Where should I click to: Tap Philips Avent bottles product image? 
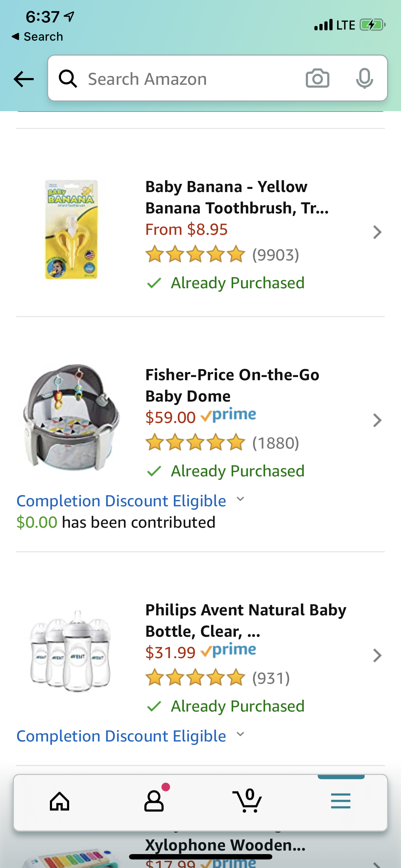(x=71, y=651)
